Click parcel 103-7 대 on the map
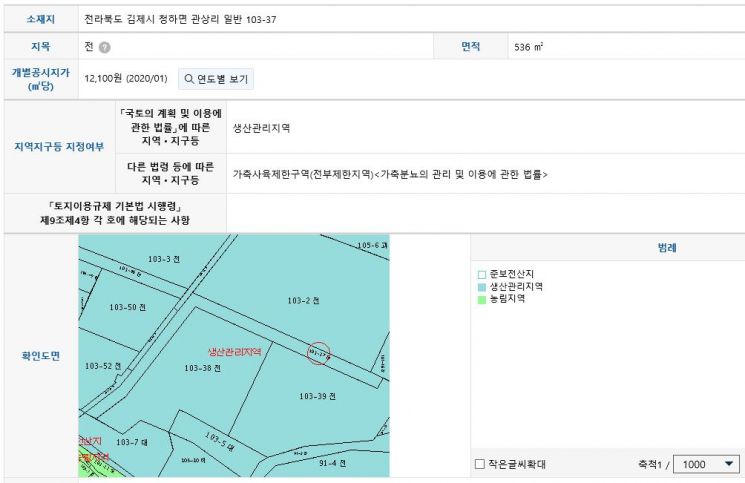 coord(132,442)
